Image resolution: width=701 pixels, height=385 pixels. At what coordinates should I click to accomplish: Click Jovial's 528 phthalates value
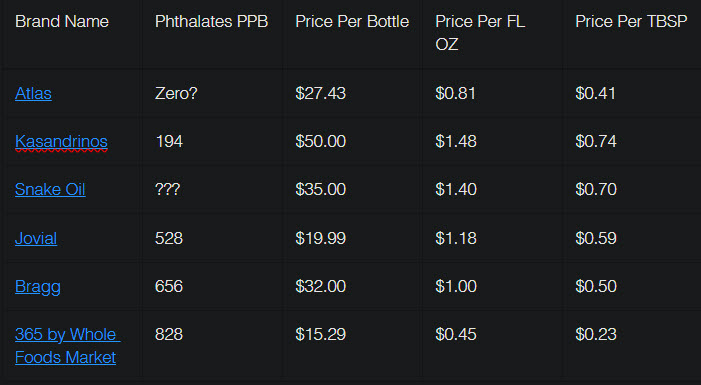click(x=169, y=238)
